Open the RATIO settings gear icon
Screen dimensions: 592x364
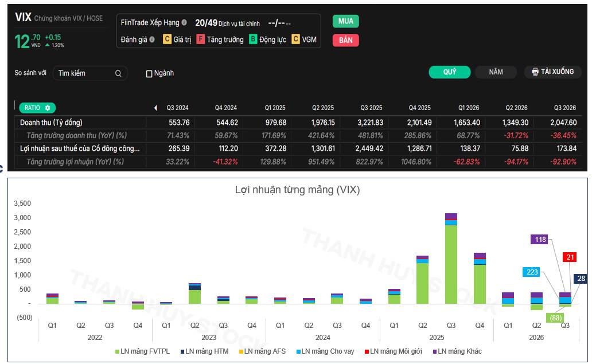[48, 108]
